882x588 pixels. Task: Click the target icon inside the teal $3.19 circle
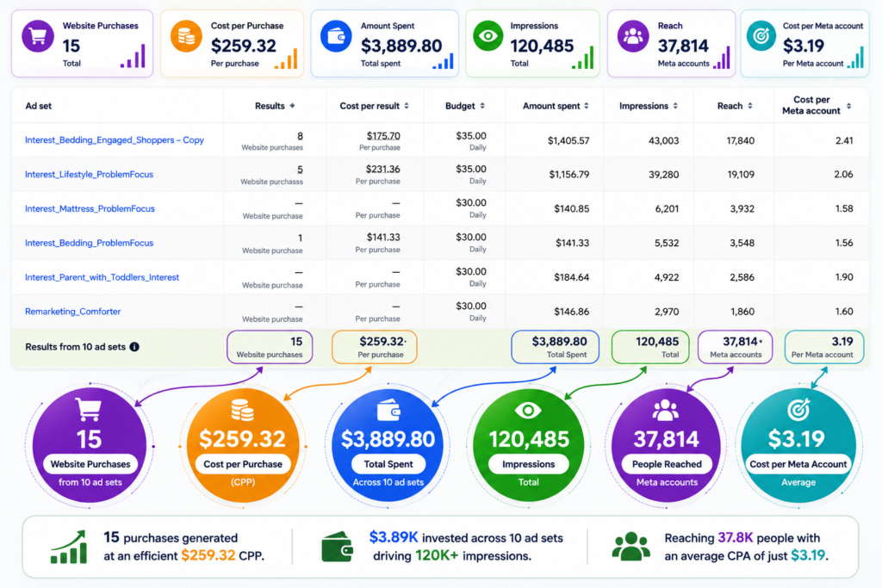(x=798, y=410)
